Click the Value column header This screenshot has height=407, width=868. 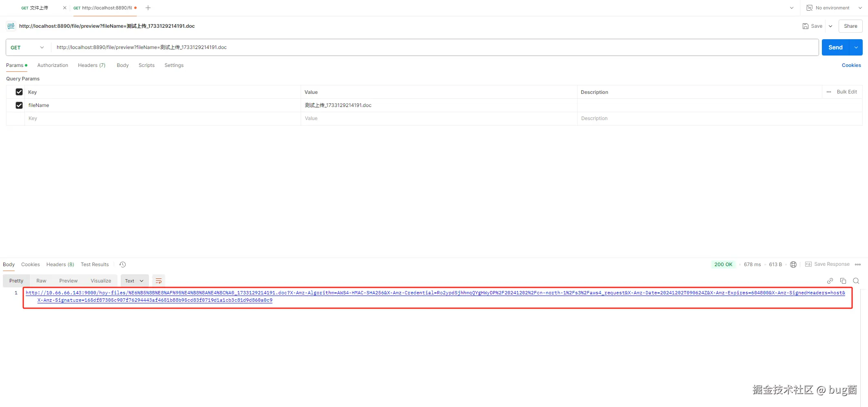coord(311,92)
